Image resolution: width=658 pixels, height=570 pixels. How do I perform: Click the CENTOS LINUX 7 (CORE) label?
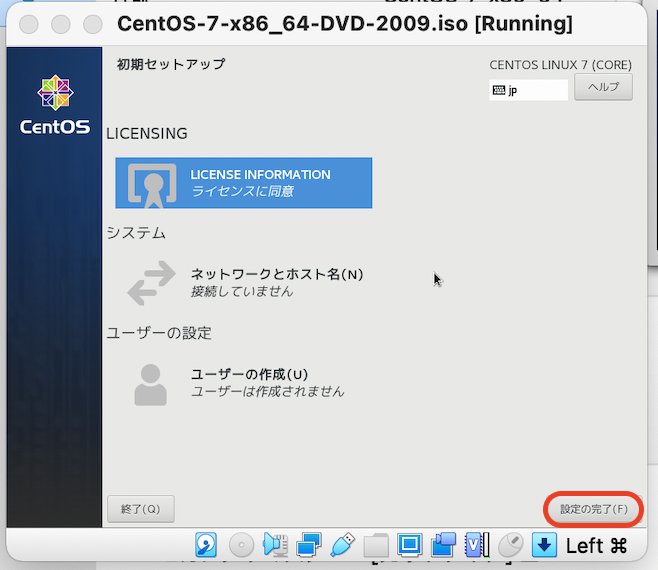(x=561, y=65)
